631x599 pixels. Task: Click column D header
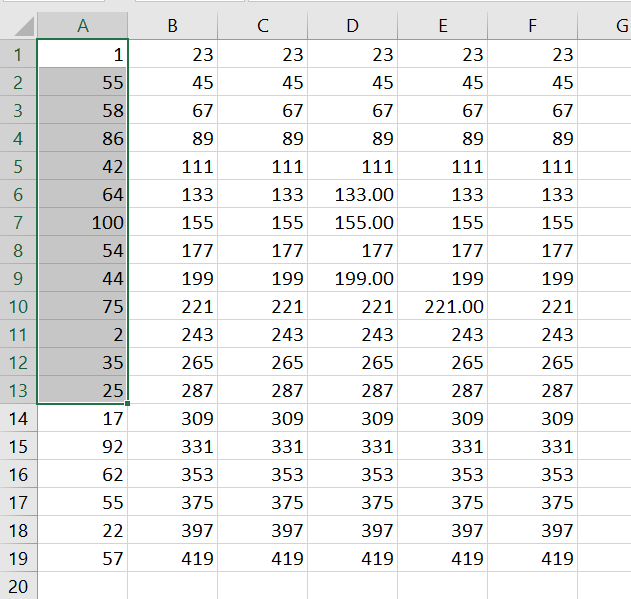pos(352,26)
